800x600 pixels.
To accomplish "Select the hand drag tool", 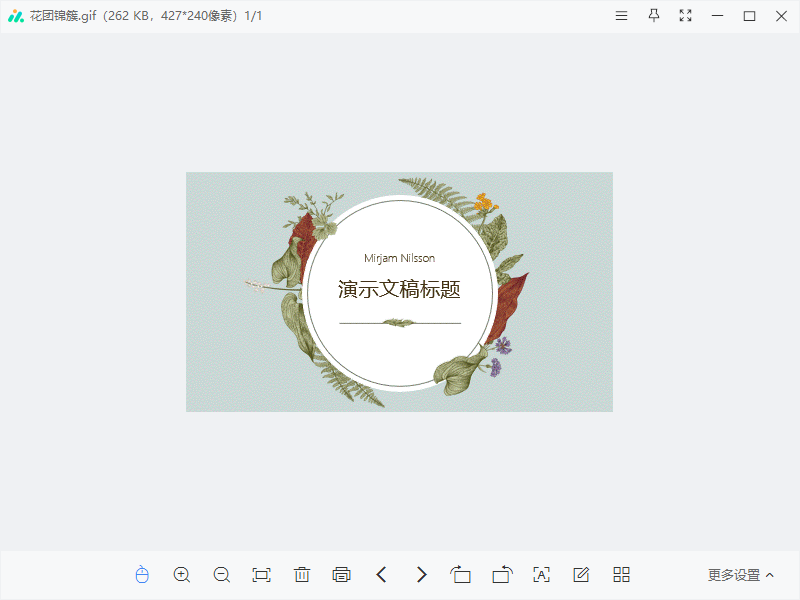I will point(142,575).
